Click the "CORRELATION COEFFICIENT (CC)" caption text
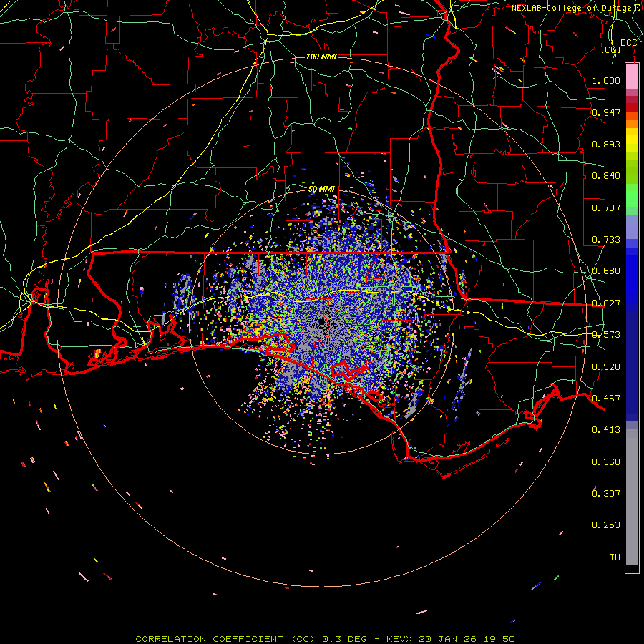644x644 pixels. (x=225, y=639)
